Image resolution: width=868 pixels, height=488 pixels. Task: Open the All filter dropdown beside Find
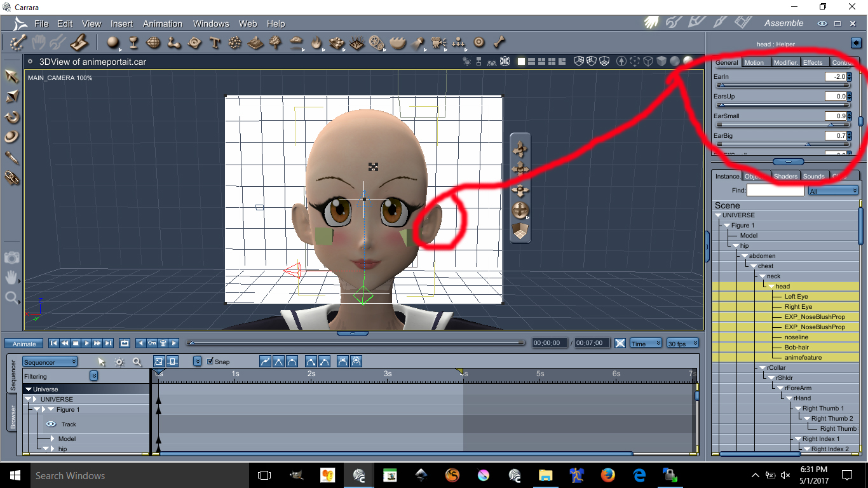[833, 191]
